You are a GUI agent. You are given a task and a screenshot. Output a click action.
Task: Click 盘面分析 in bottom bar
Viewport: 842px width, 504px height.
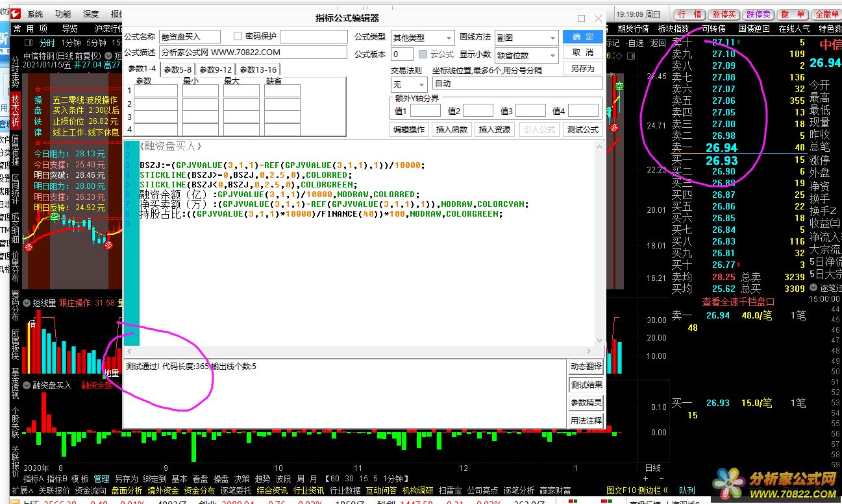(127, 490)
